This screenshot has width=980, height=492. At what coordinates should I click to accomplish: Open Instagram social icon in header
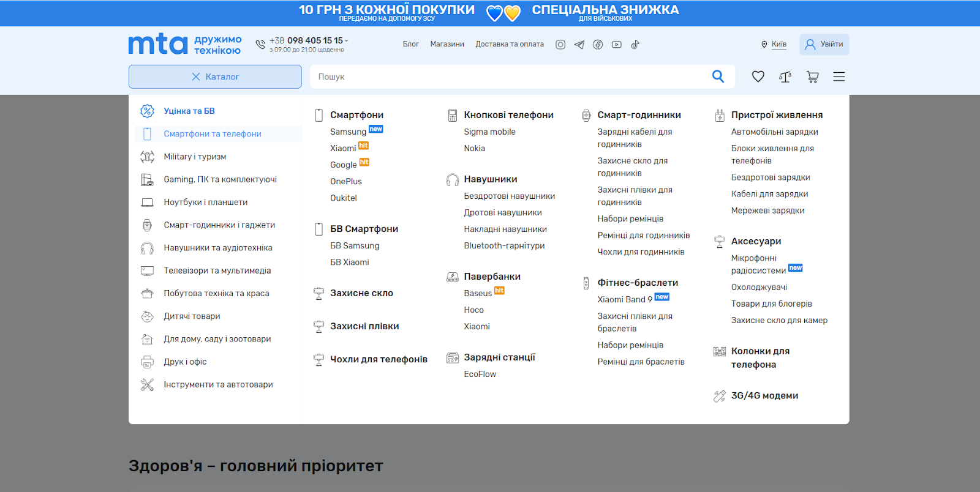[560, 44]
